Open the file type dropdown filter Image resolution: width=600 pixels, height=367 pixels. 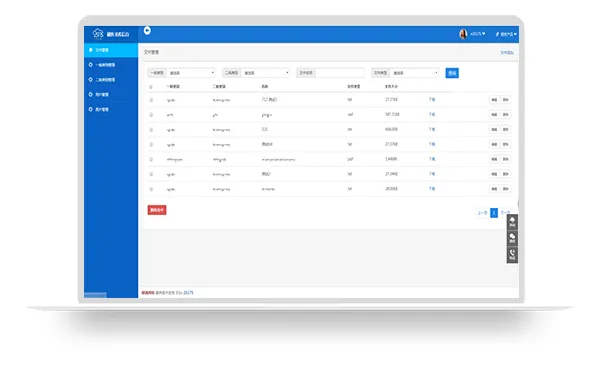[x=414, y=73]
